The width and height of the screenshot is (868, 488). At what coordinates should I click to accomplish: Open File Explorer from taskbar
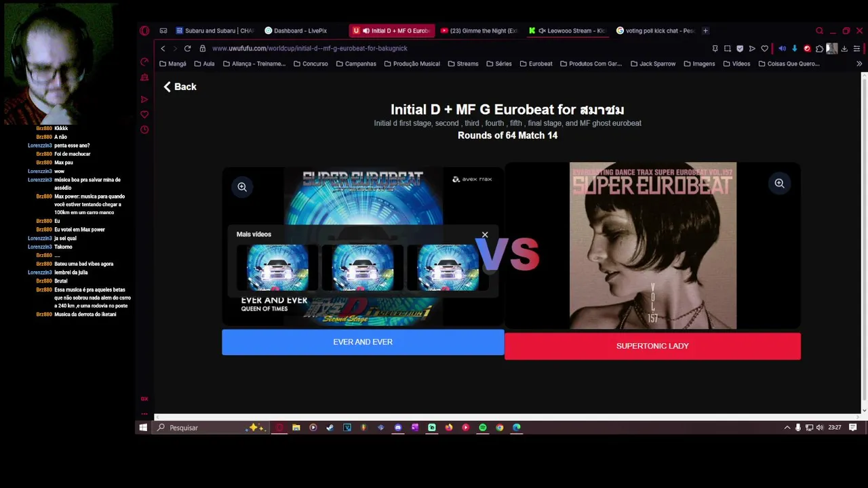296,428
